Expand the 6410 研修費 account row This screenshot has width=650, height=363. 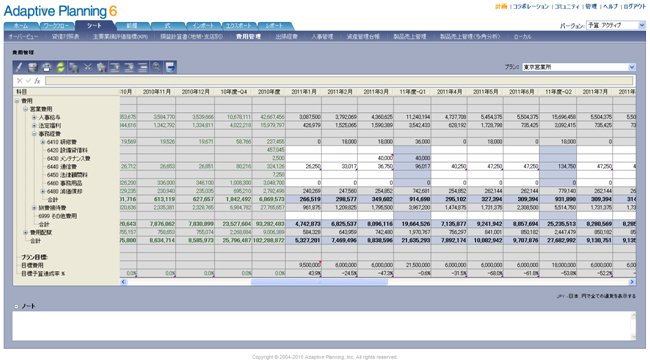click(x=42, y=142)
